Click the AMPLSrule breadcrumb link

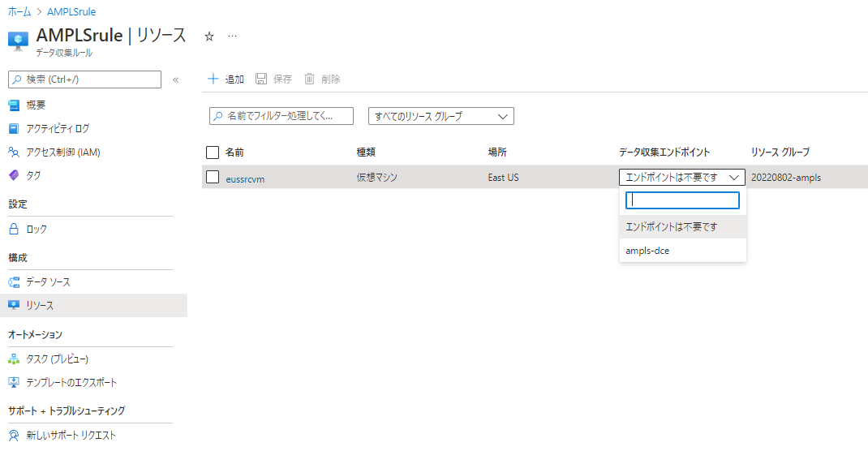point(71,11)
